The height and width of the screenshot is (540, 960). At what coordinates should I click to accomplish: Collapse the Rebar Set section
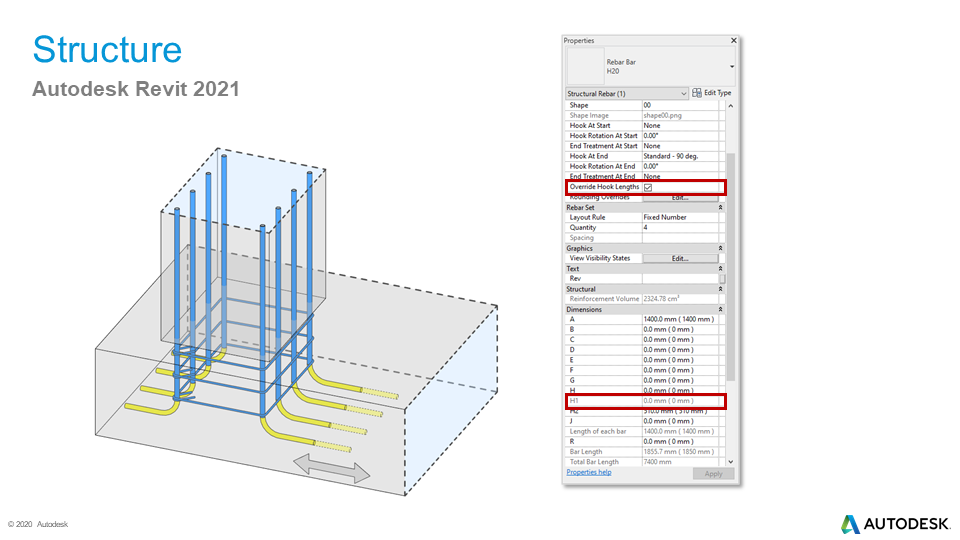point(721,207)
